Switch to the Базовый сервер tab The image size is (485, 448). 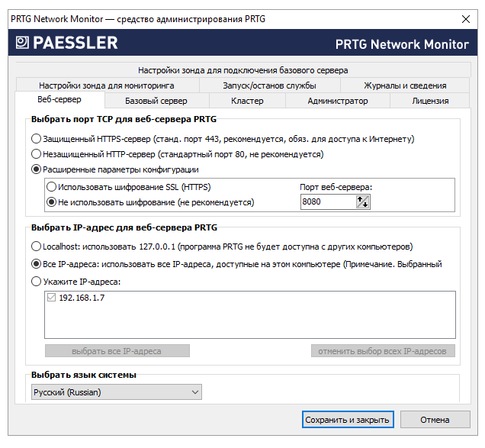156,101
